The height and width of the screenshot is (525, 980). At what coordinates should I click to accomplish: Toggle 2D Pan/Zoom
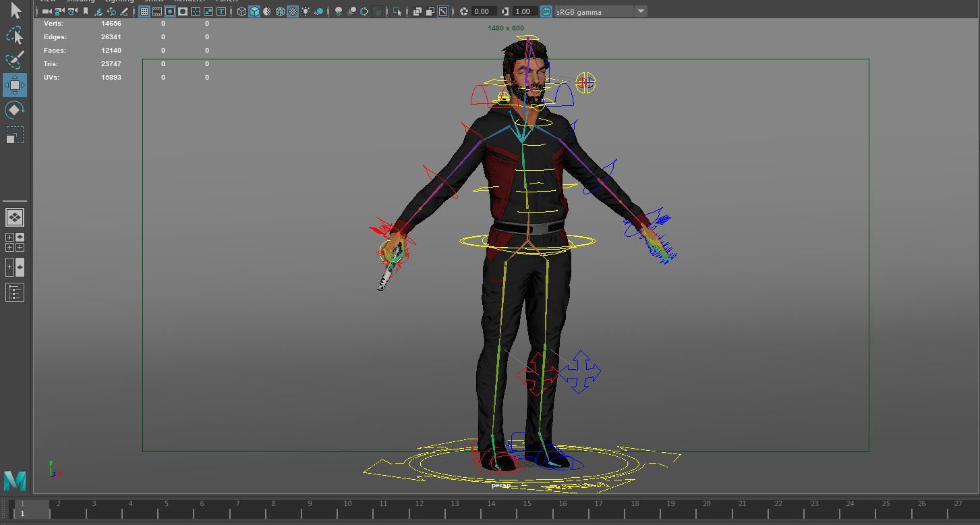111,11
